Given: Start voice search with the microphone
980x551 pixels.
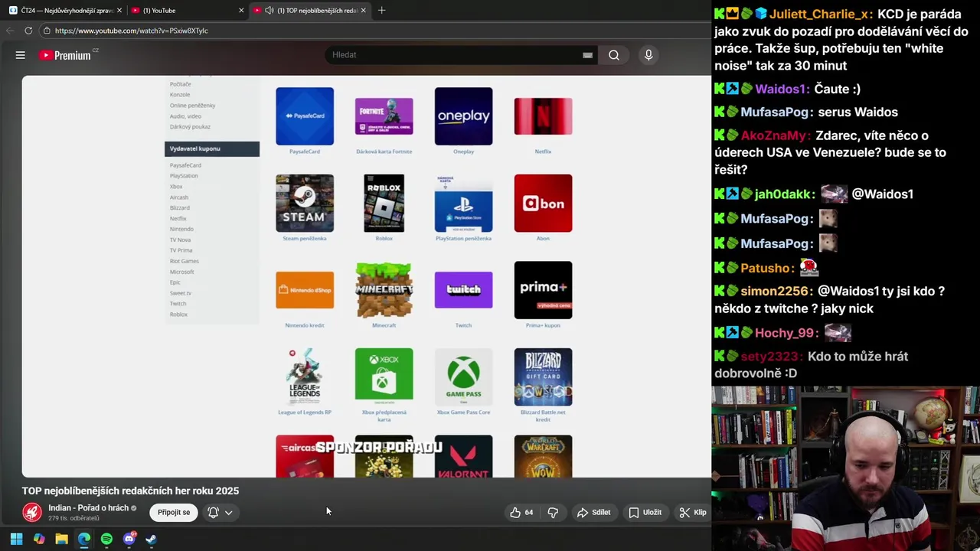Looking at the screenshot, I should click(648, 55).
